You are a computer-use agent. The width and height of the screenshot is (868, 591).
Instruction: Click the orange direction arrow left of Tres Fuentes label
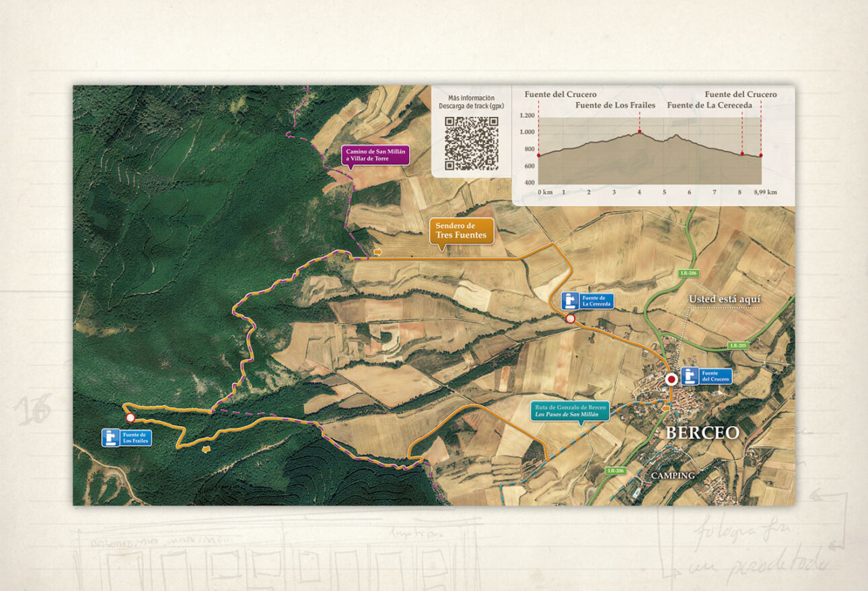(378, 252)
